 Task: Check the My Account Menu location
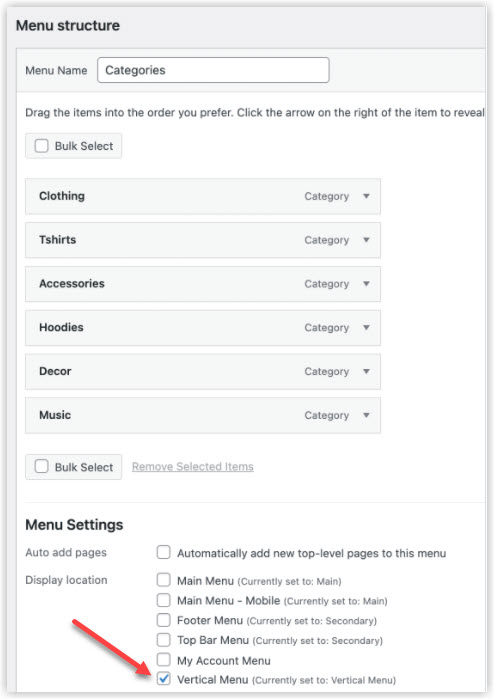(x=163, y=659)
